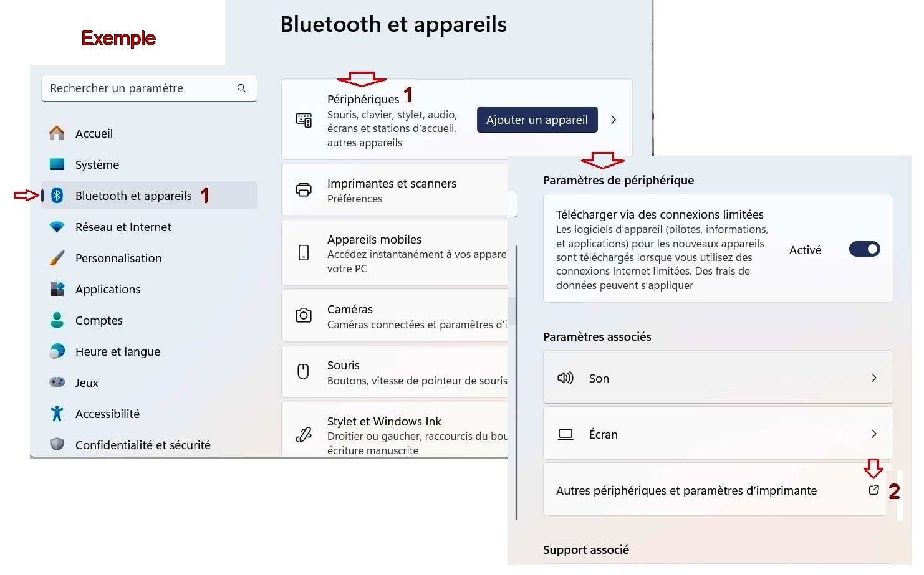
Task: Click the Accessibilité figure icon
Action: (x=57, y=414)
